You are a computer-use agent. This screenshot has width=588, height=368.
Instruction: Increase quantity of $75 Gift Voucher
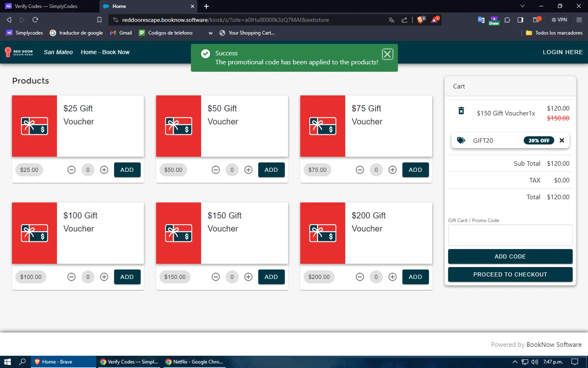392,170
